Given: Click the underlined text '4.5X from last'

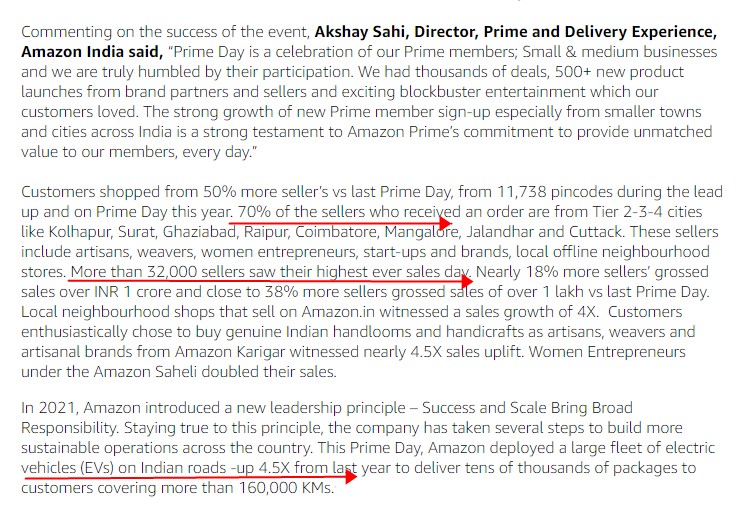Looking at the screenshot, I should (308, 468).
